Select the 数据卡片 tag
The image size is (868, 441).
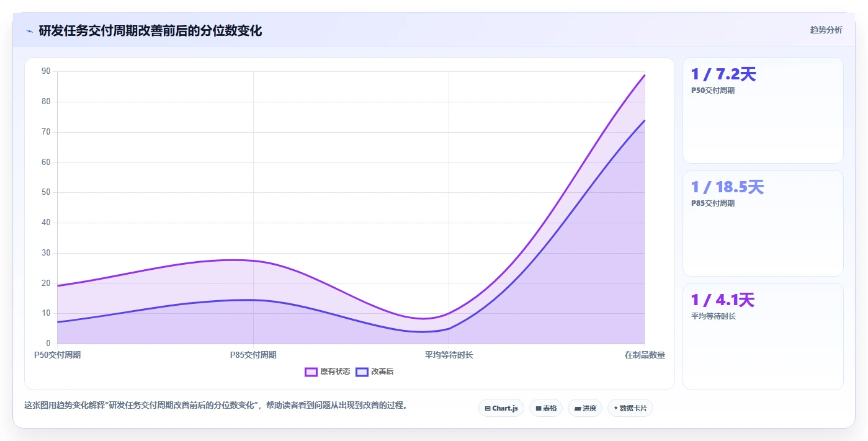click(630, 408)
